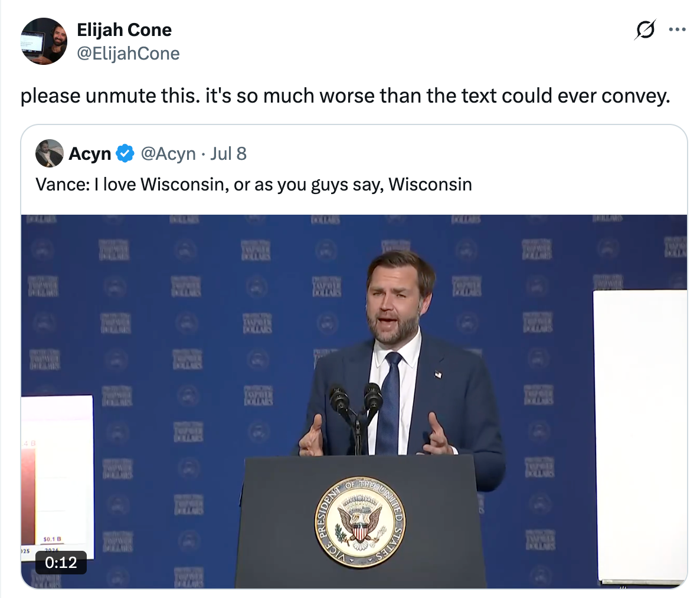
Task: Open the Grok slash-circle icon
Action: pos(645,30)
